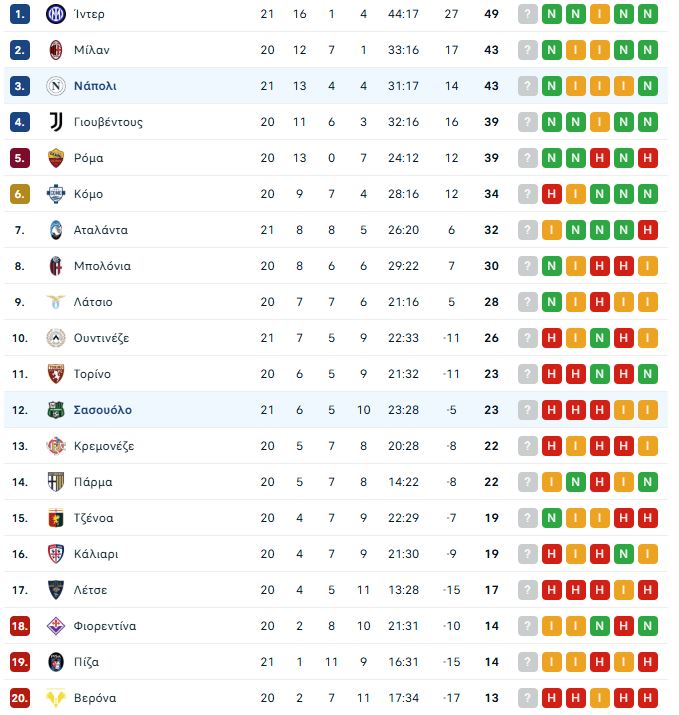Click the Αταλάντα team name
Viewport: 679px width, 715px height.
(x=101, y=230)
